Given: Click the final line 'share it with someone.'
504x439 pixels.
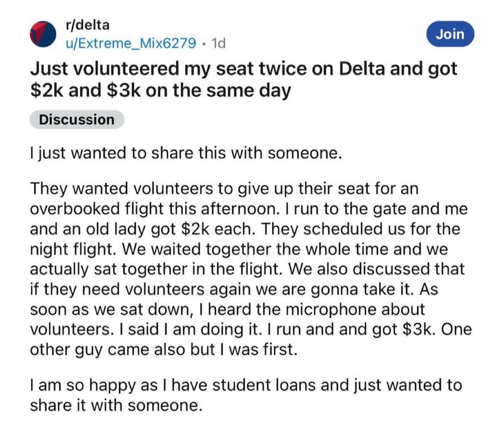Looking at the screenshot, I should click(116, 405).
